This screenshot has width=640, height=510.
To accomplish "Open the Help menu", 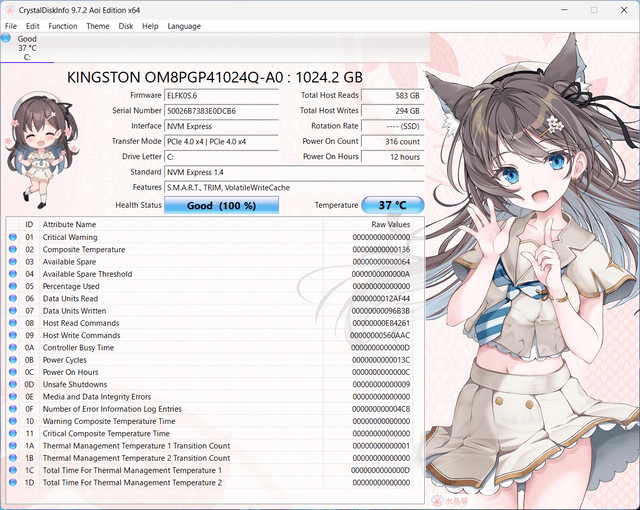I will point(150,26).
